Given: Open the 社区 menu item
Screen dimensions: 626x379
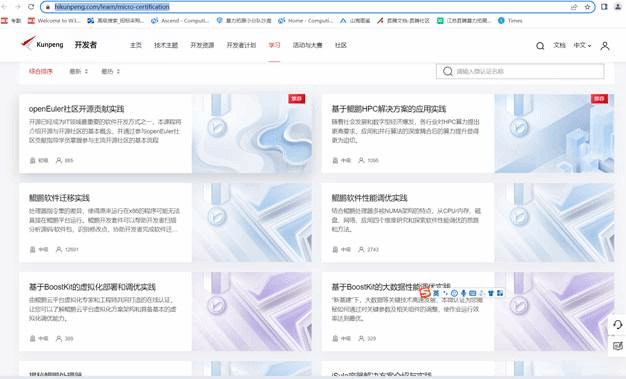Looking at the screenshot, I should pos(341,45).
